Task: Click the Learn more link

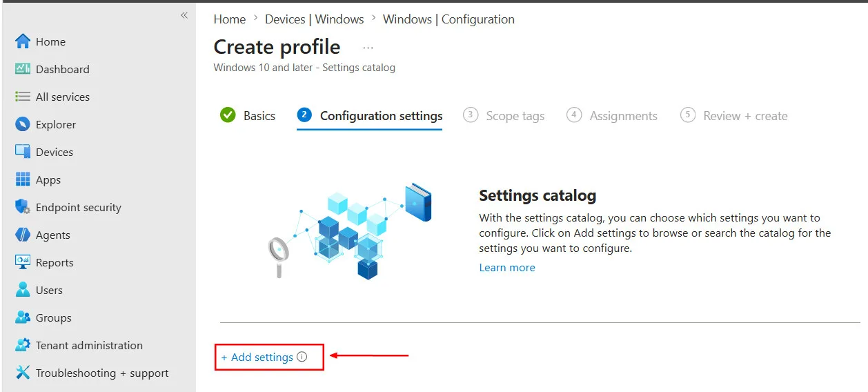Action: (507, 268)
